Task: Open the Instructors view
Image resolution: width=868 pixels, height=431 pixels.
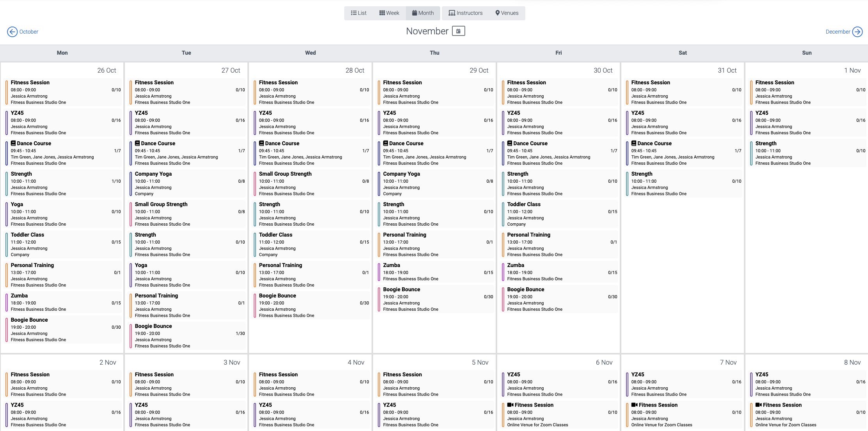Action: tap(465, 13)
